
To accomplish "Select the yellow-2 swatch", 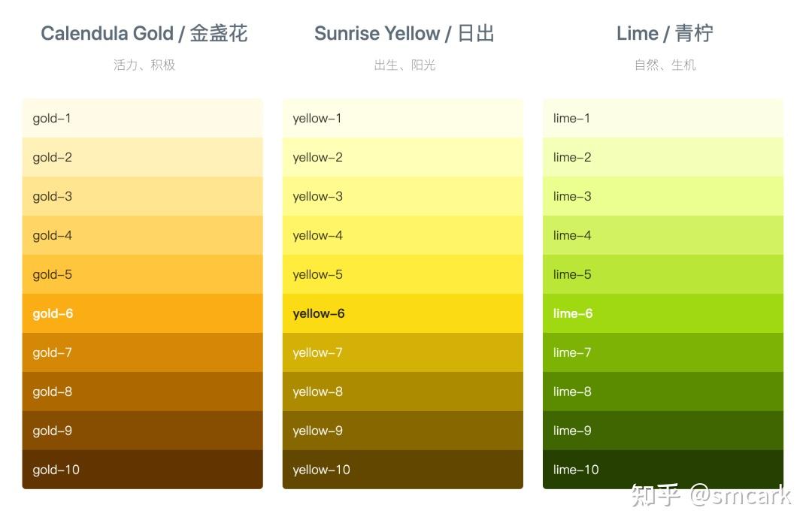I will (402, 157).
